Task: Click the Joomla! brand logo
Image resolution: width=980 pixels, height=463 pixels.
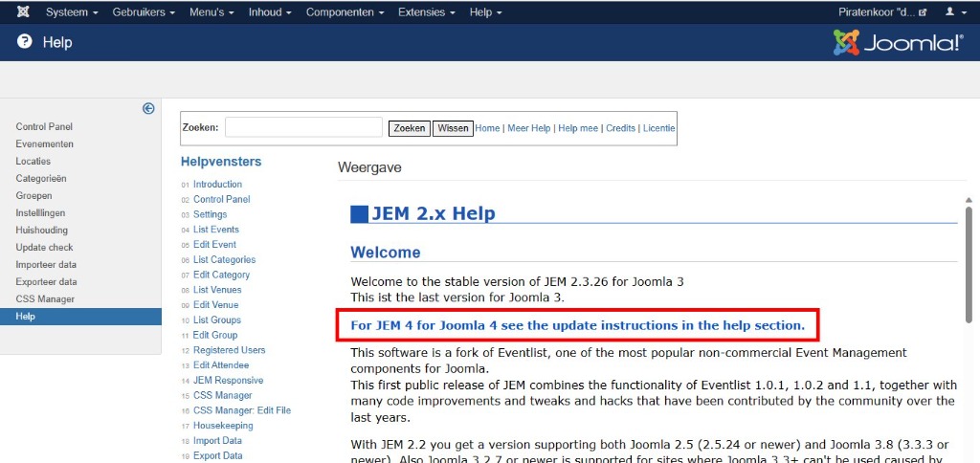Action: (898, 42)
